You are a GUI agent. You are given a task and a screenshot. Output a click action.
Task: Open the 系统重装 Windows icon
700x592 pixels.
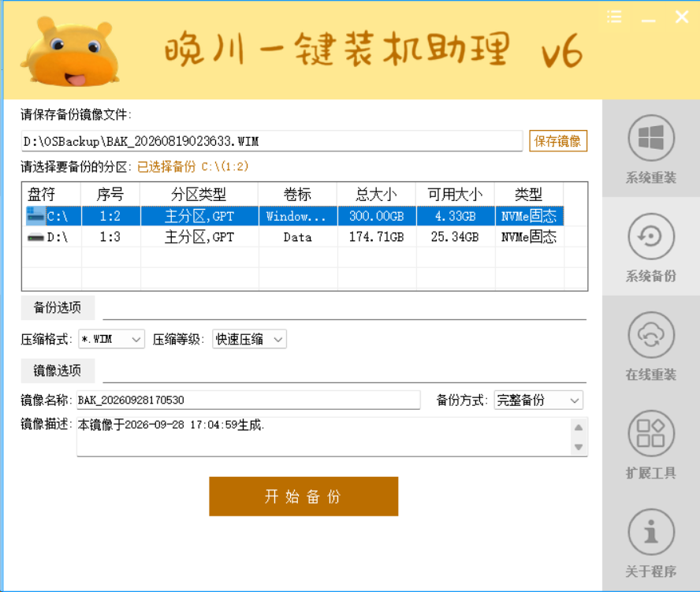[x=650, y=138]
